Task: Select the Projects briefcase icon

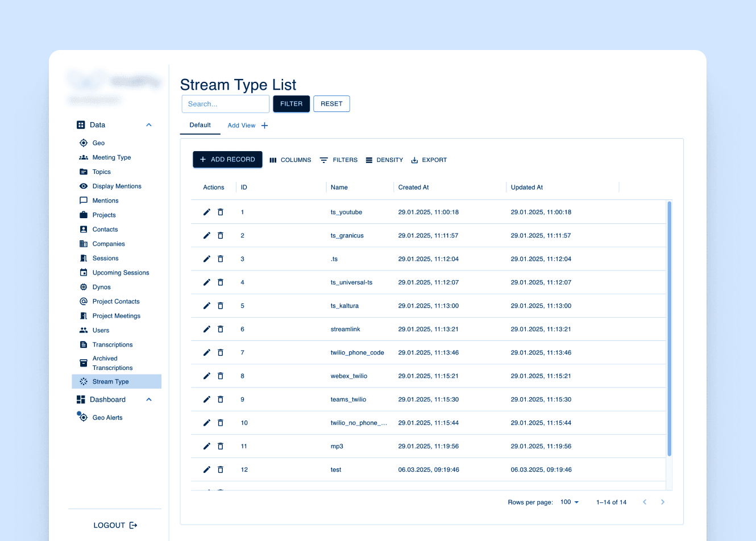Action: pos(84,215)
